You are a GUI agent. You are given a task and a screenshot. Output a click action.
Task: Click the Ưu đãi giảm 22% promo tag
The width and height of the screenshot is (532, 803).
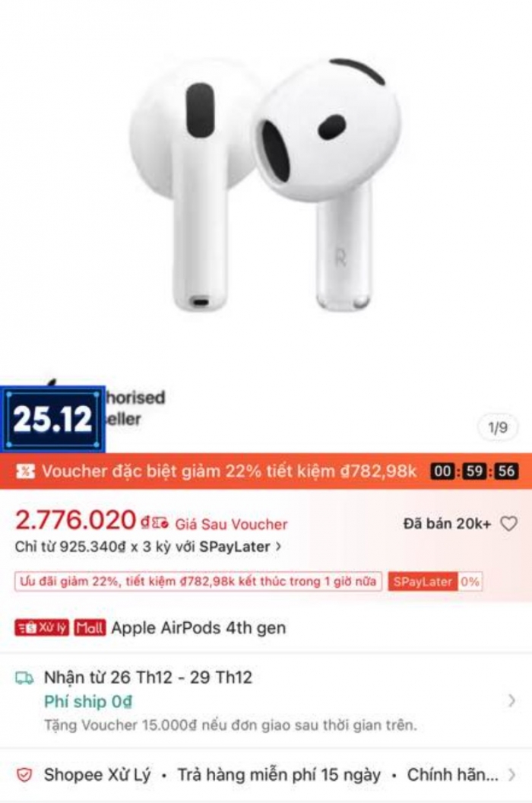click(x=198, y=581)
